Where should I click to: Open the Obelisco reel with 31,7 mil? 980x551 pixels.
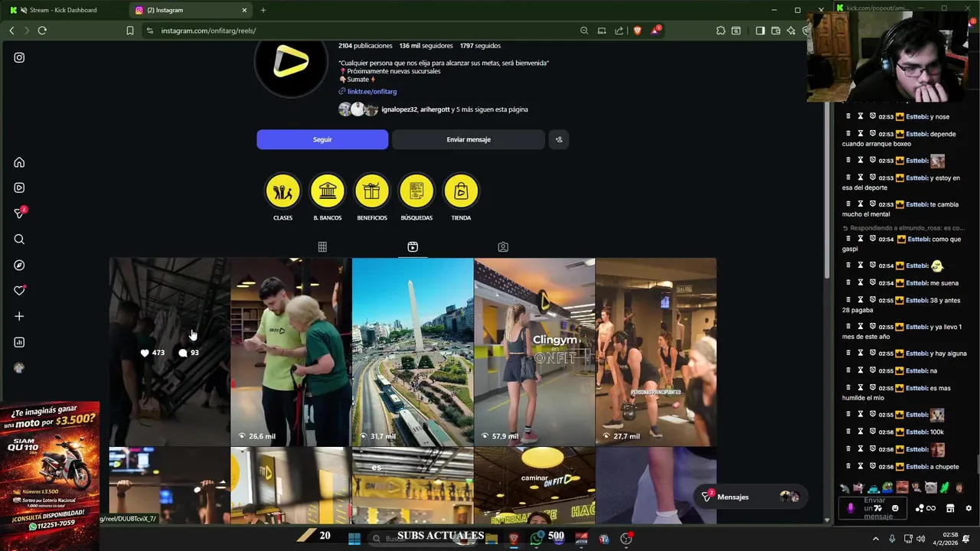click(x=413, y=352)
